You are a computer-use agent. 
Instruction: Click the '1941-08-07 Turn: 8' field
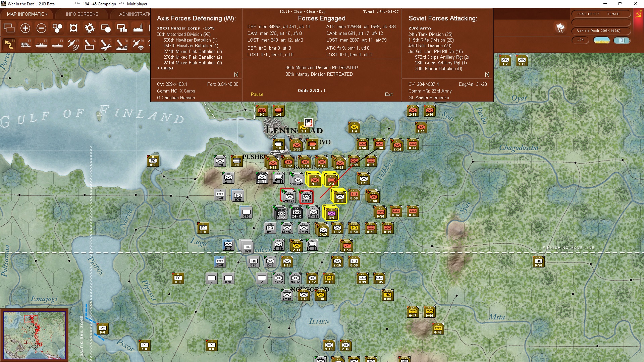coord(601,14)
